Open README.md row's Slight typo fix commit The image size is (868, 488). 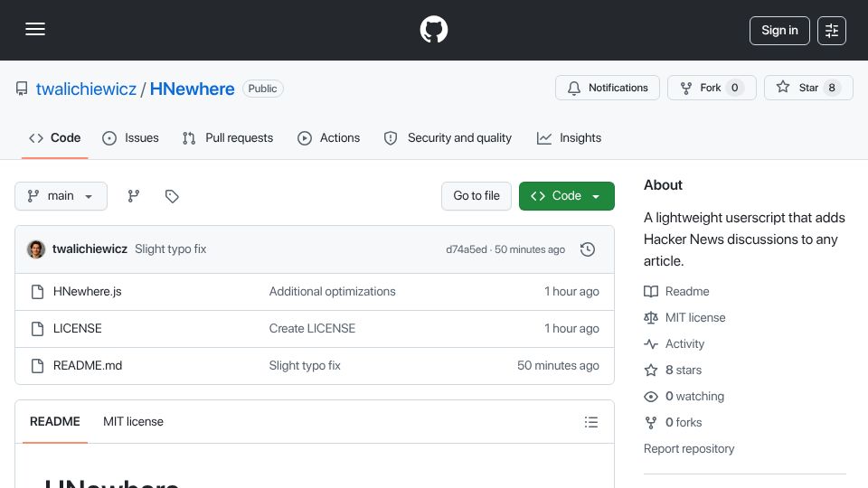tap(305, 366)
